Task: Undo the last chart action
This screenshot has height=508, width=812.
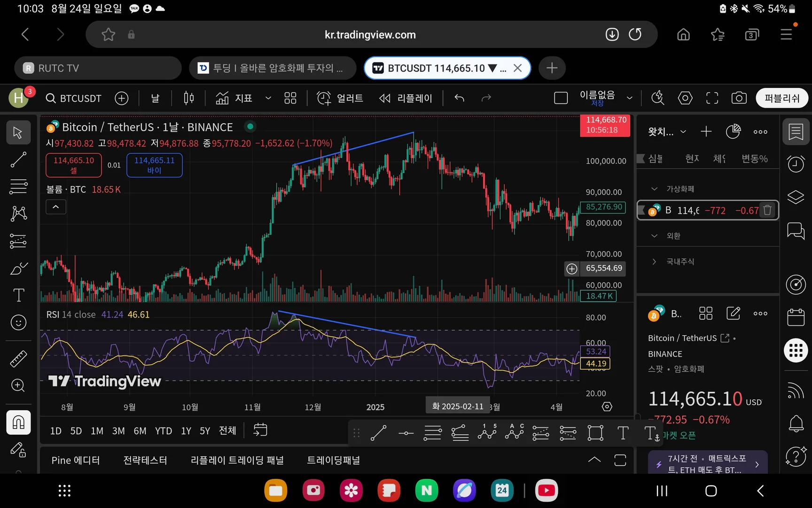Action: tap(460, 98)
